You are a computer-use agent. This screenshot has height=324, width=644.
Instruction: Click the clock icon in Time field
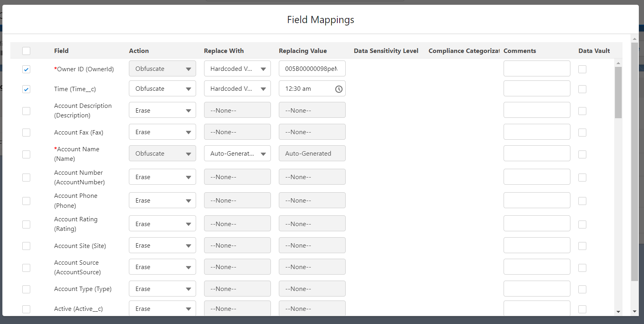(339, 89)
